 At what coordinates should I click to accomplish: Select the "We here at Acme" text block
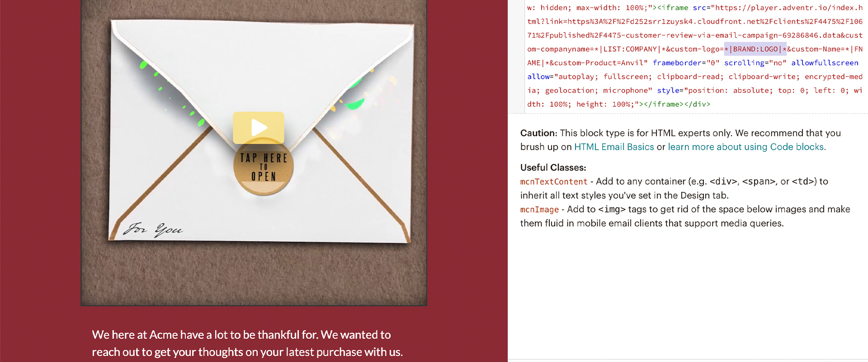[x=247, y=343]
